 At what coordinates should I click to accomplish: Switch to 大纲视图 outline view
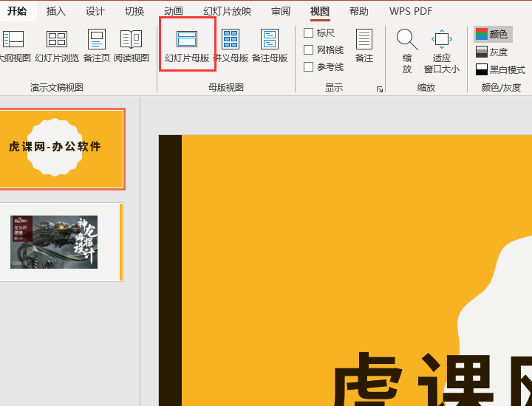(x=13, y=45)
